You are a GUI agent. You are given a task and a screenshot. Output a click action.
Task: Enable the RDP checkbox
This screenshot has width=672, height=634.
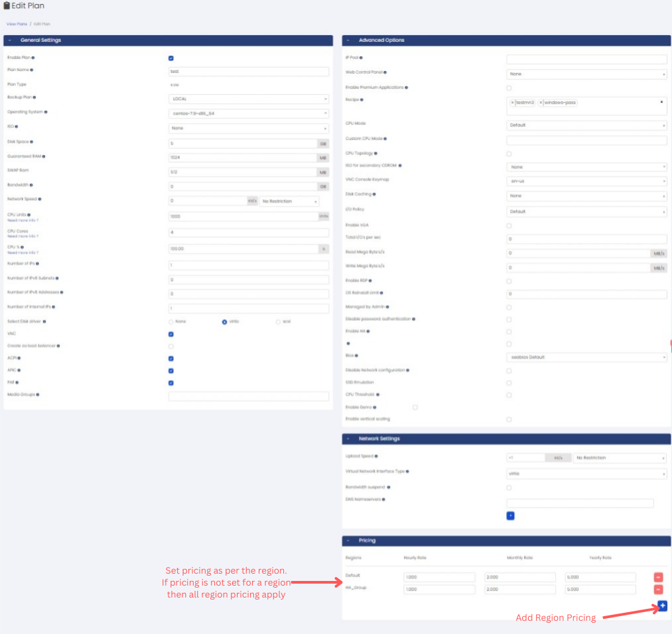click(x=509, y=281)
